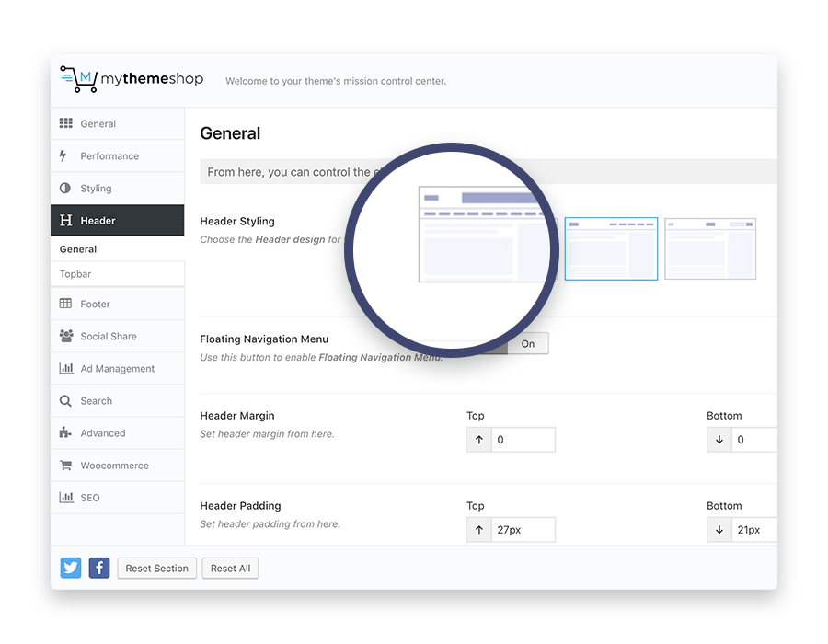828x644 pixels.
Task: Click the General grid icon in sidebar
Action: [x=65, y=123]
